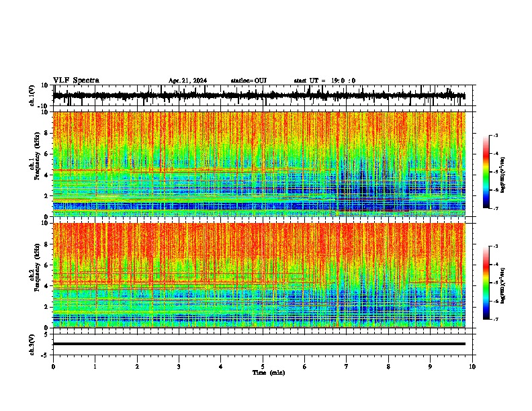Click time axis tick label "5"

[x=263, y=367]
